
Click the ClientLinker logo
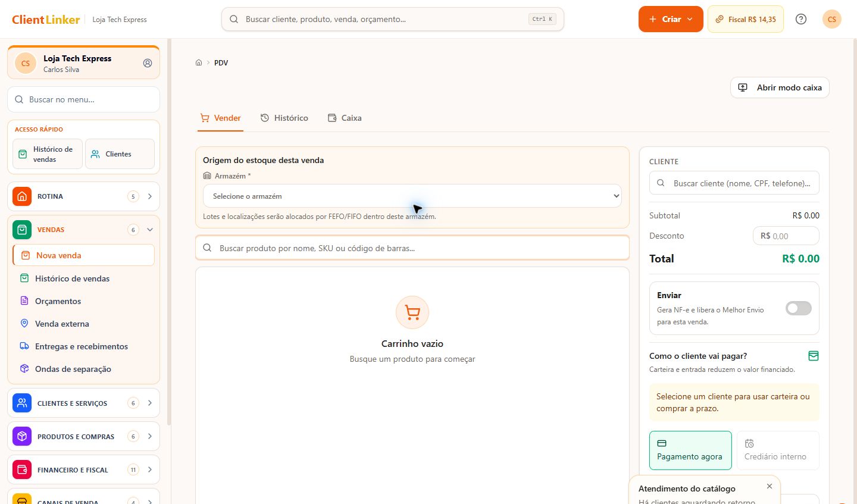46,20
